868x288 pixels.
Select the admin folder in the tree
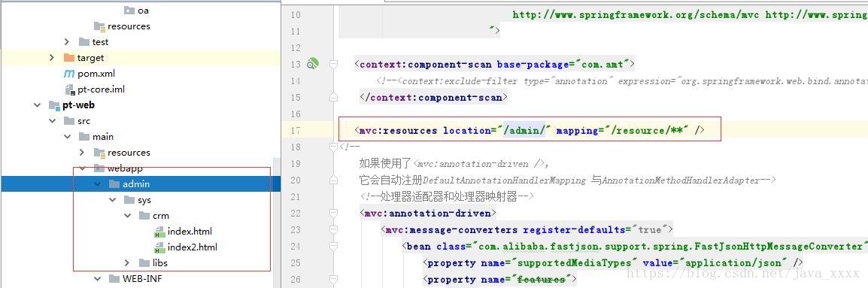tap(140, 184)
